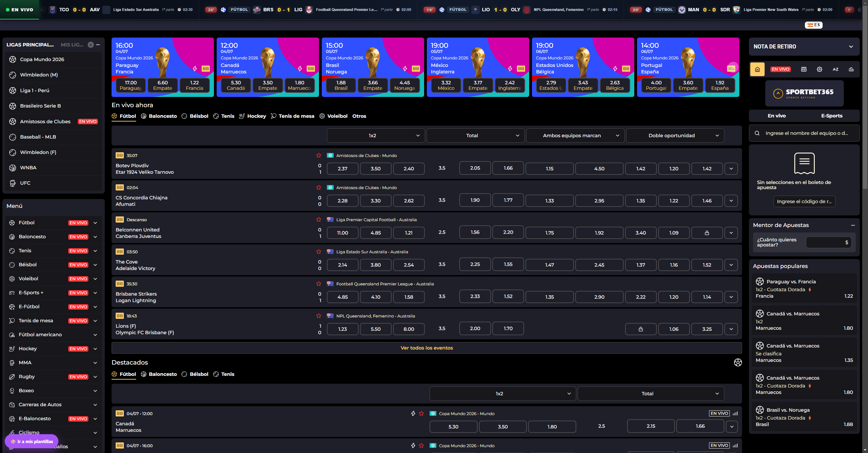Open the bar chart statistics icon in right toolbar
The height and width of the screenshot is (453, 868).
[851, 69]
